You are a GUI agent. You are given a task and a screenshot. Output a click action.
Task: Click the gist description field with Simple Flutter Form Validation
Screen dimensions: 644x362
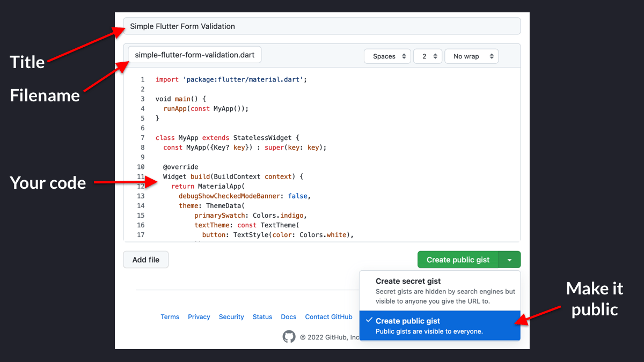[x=322, y=26]
